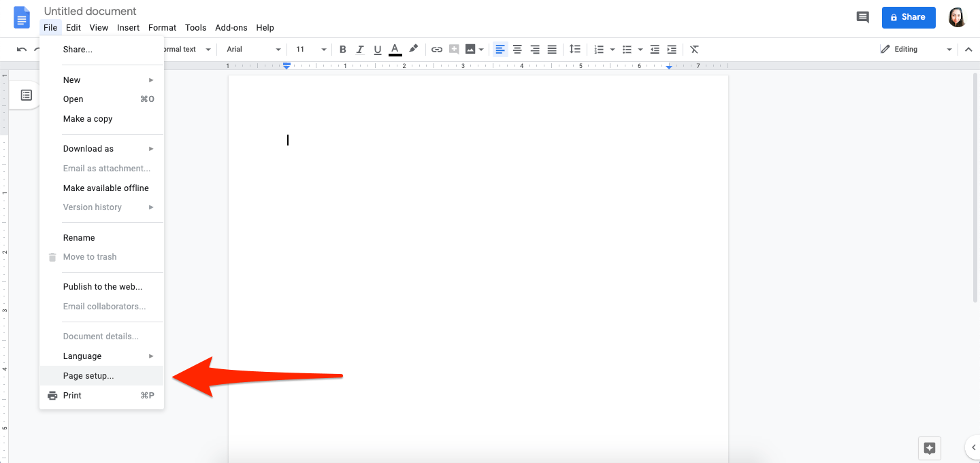
Task: Click the Explore icon at bottom right
Action: 930,448
